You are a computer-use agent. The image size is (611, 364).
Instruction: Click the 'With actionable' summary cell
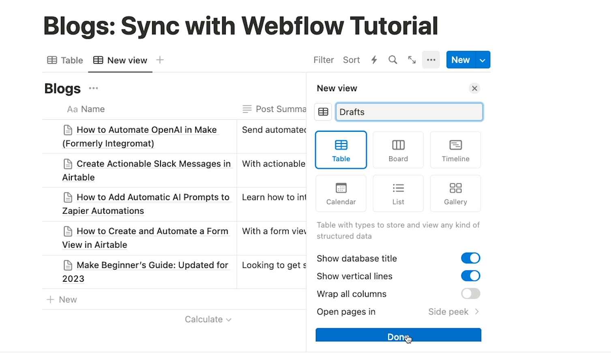[272, 171]
